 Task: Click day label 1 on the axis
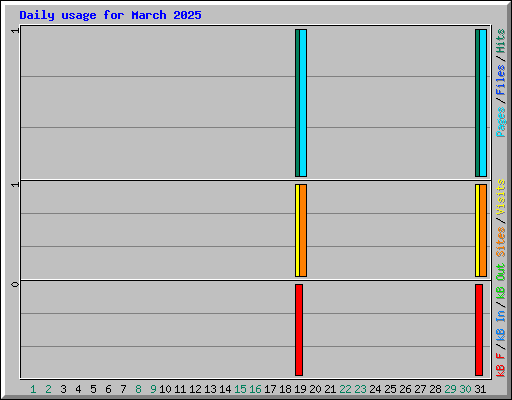tap(33, 389)
